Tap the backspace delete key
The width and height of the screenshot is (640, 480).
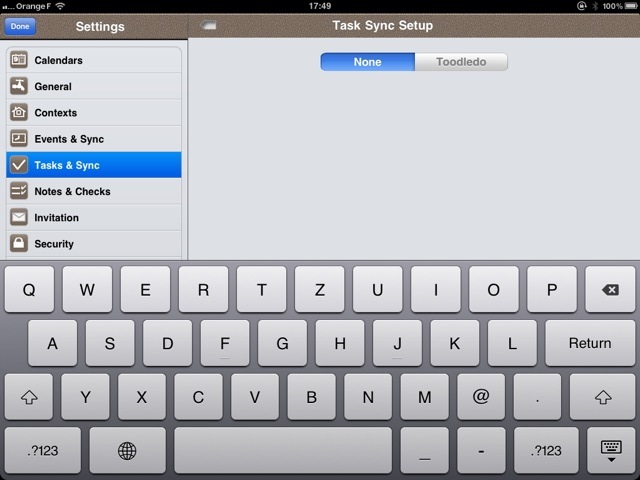[x=609, y=290]
